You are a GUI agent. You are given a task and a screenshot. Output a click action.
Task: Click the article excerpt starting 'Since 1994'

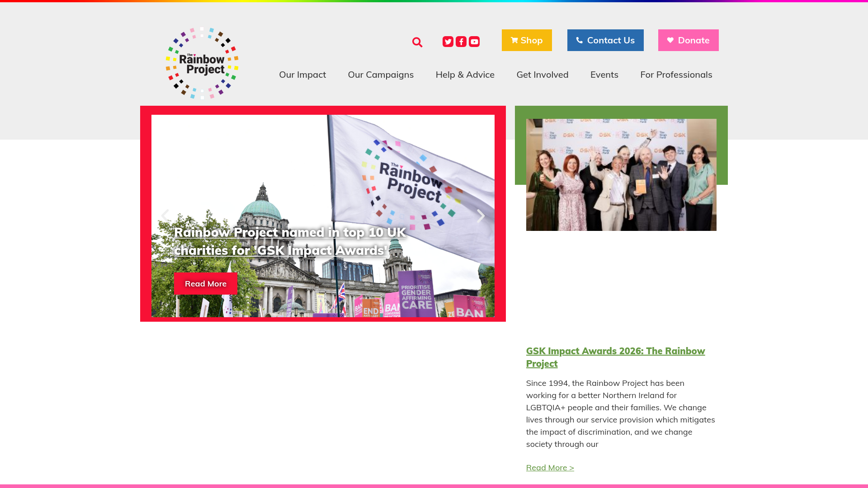click(x=621, y=413)
